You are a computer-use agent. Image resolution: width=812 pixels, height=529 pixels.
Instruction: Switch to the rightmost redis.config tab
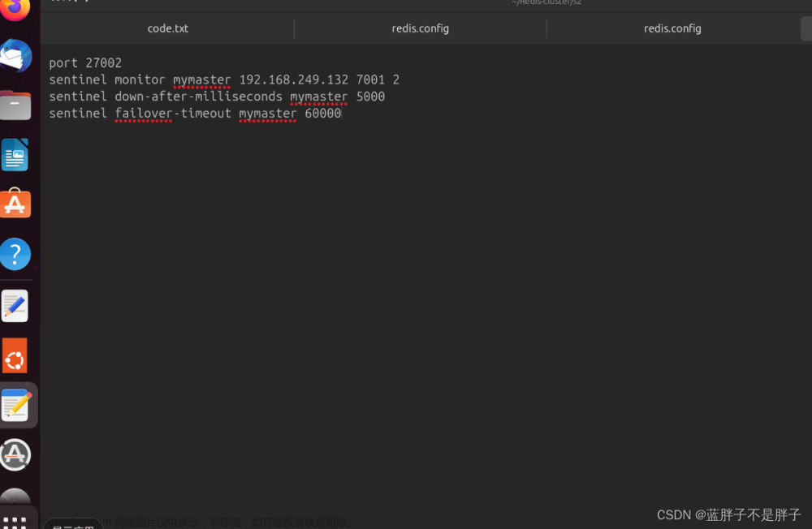click(x=672, y=28)
